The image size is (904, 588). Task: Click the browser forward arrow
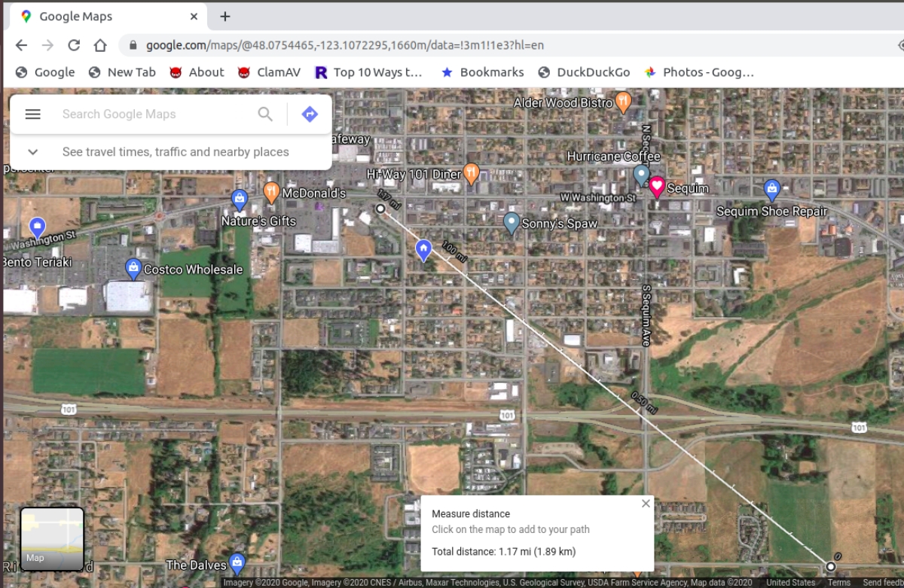pyautogui.click(x=47, y=45)
